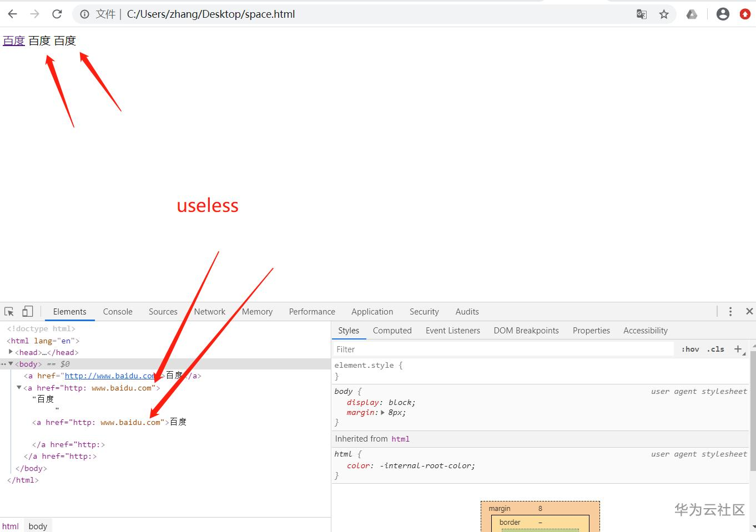Collapse the second anchor node in DOM tree
This screenshot has width=756, height=532.
19,388
